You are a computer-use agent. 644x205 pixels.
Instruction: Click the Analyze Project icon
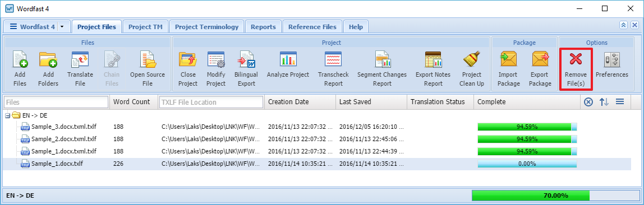pos(288,59)
